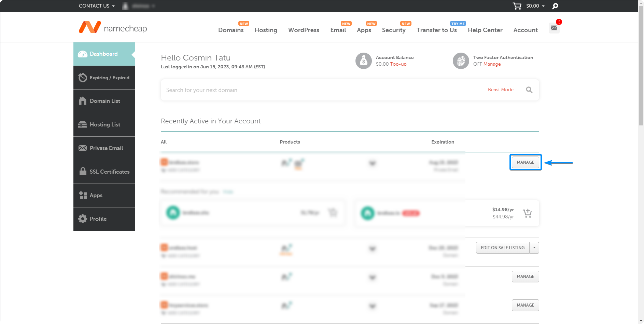Image resolution: width=644 pixels, height=324 pixels.
Task: Open the WordPress top menu
Action: 304,30
